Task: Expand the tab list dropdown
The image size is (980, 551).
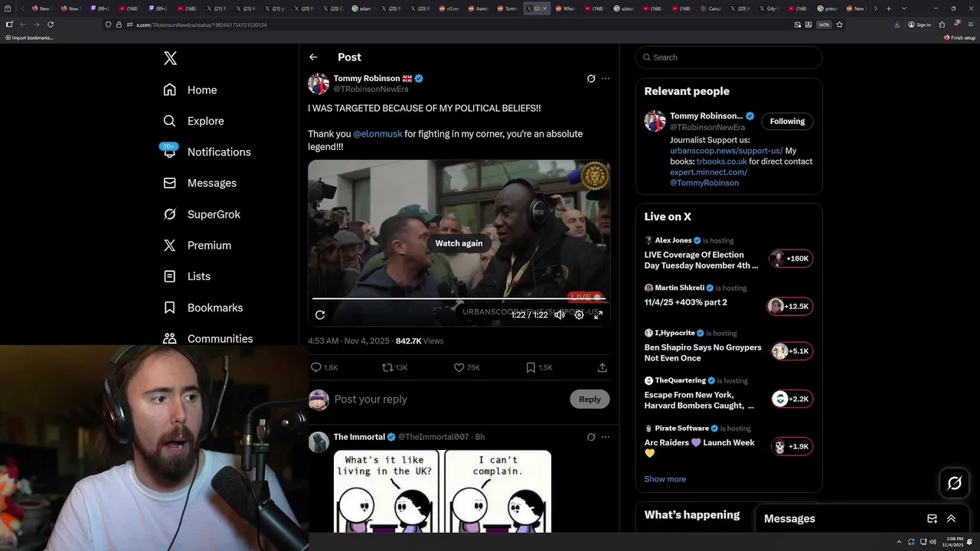Action: [903, 8]
